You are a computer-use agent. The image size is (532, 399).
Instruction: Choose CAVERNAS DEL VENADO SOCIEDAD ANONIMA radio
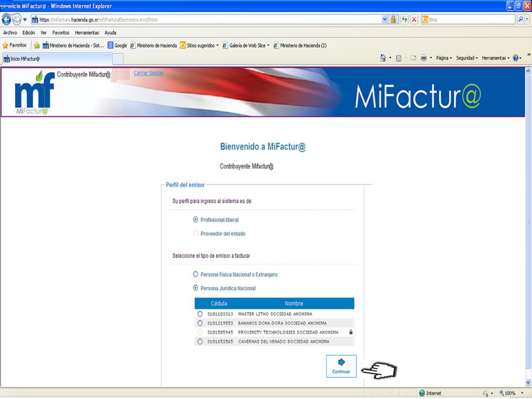(200, 341)
